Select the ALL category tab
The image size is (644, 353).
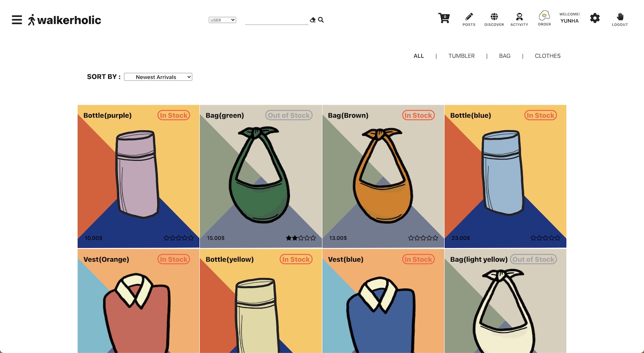pos(419,56)
